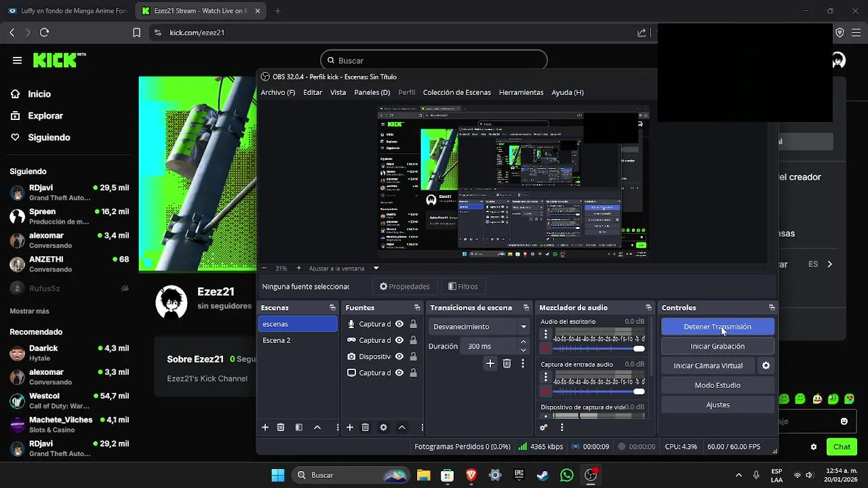Show hidden icons in the system tray
The width and height of the screenshot is (868, 488).
click(738, 475)
